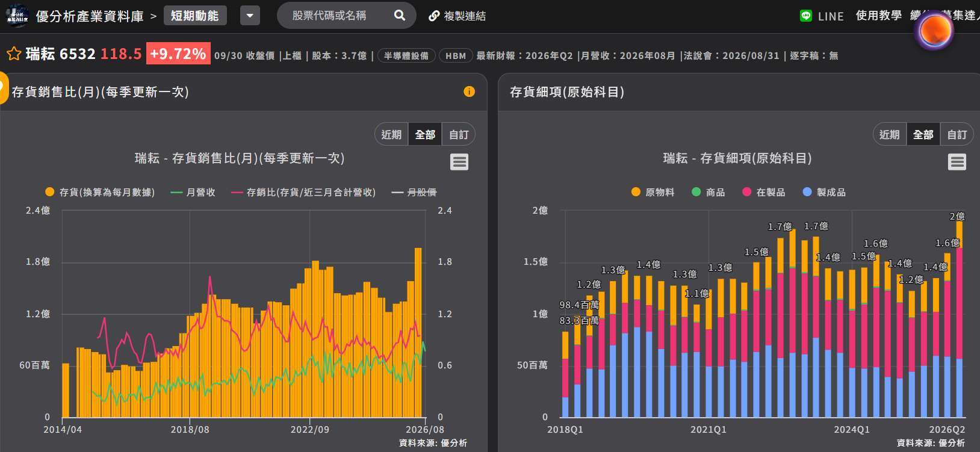Click the 短期動能 button
The height and width of the screenshot is (452, 980).
(195, 16)
